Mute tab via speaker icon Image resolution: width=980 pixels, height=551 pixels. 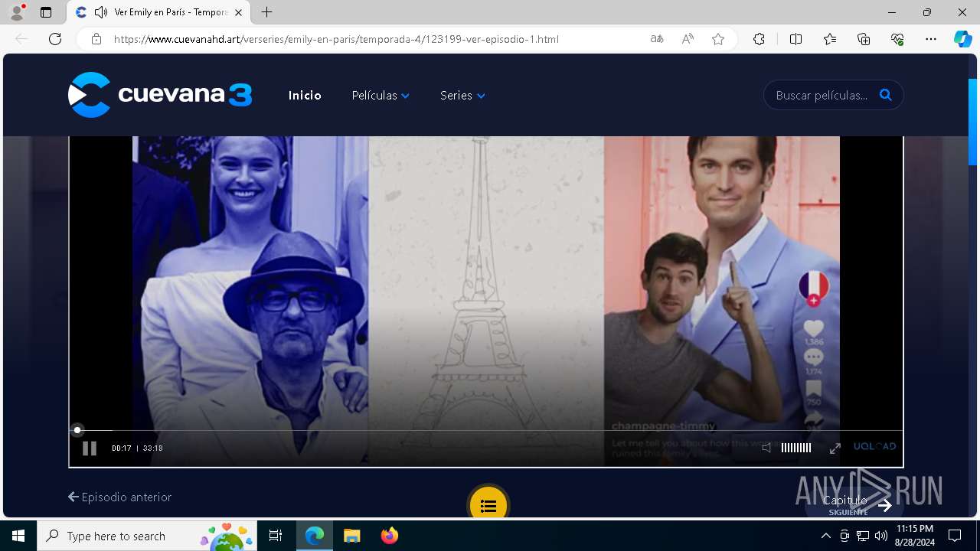pyautogui.click(x=101, y=12)
